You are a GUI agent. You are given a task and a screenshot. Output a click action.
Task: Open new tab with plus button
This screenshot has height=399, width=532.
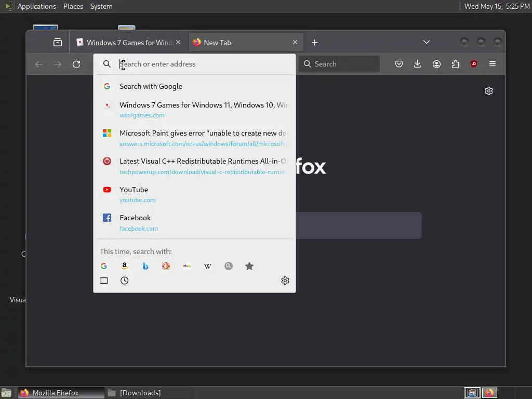[x=314, y=43]
